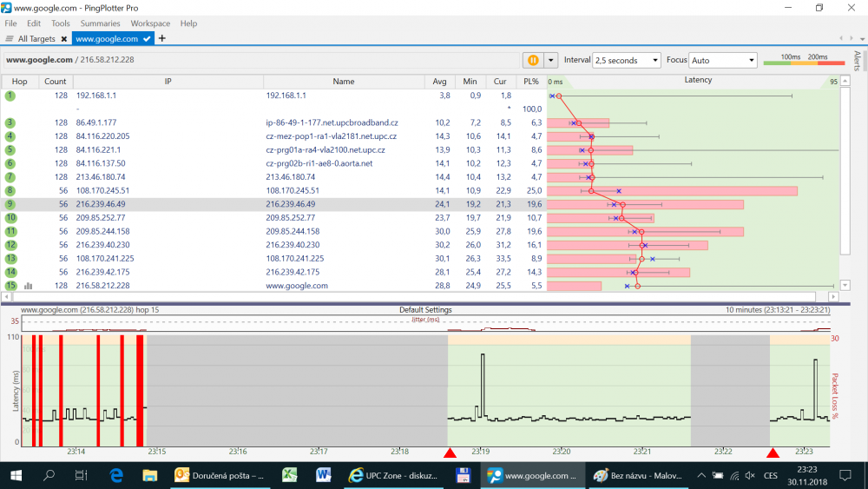Click horizontal scrollbar right arrow
Image resolution: width=868 pixels, height=489 pixels.
833,297
